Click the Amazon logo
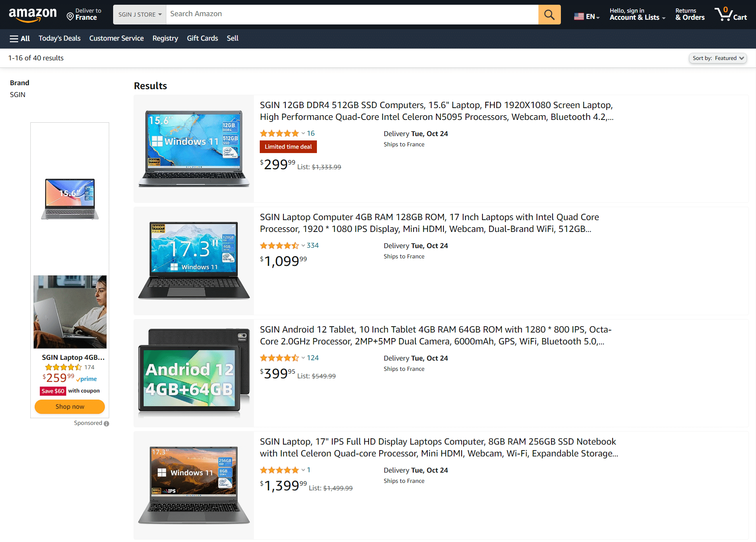The height and width of the screenshot is (542, 756). click(x=33, y=15)
